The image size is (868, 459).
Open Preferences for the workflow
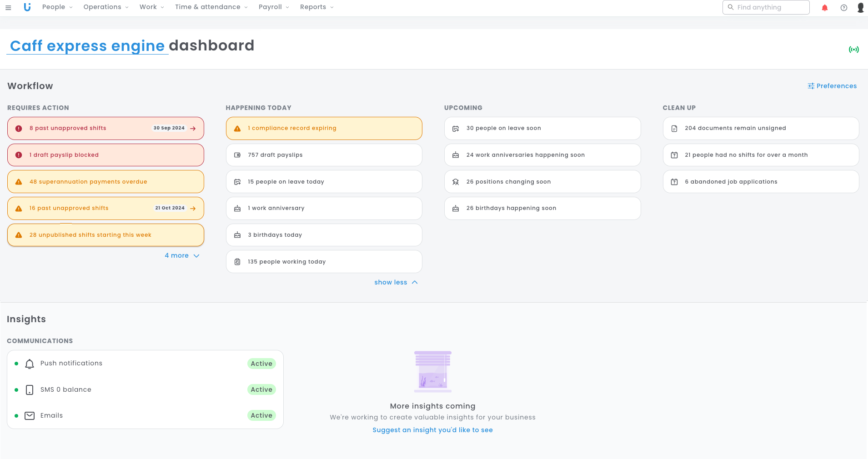click(x=832, y=86)
